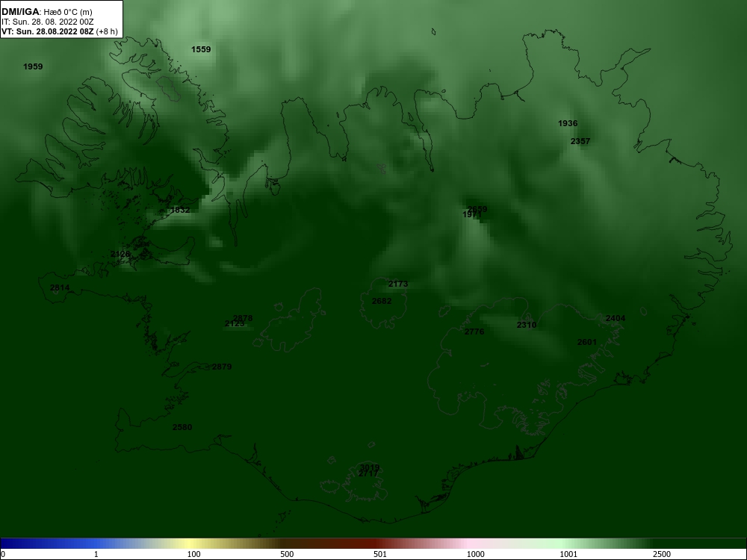Click the 2128 map value
Screen dimensions: 747x560
[120, 255]
